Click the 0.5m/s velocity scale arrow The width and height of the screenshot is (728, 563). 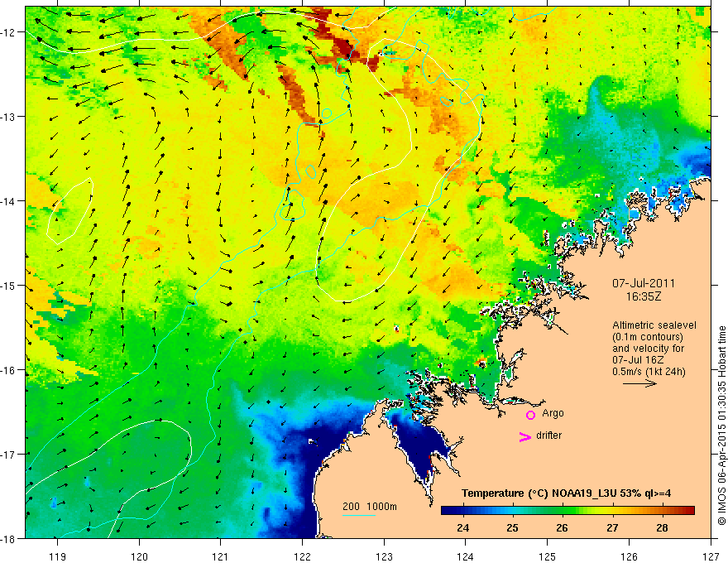(x=639, y=383)
